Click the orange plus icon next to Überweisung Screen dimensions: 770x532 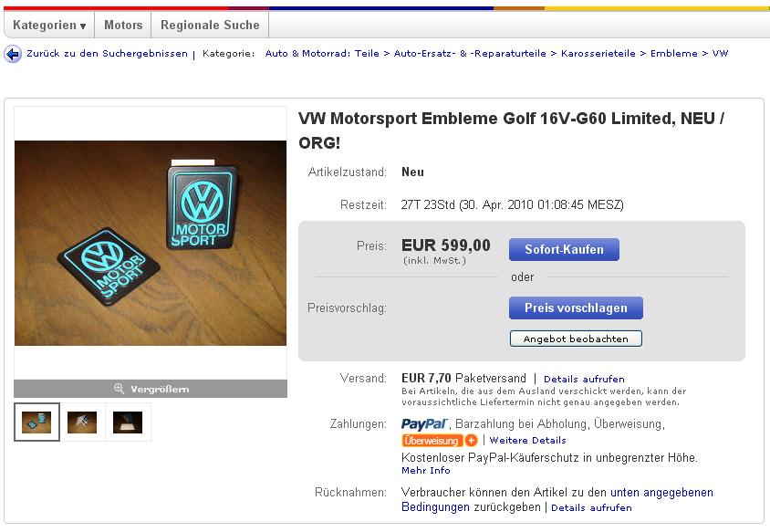point(471,440)
